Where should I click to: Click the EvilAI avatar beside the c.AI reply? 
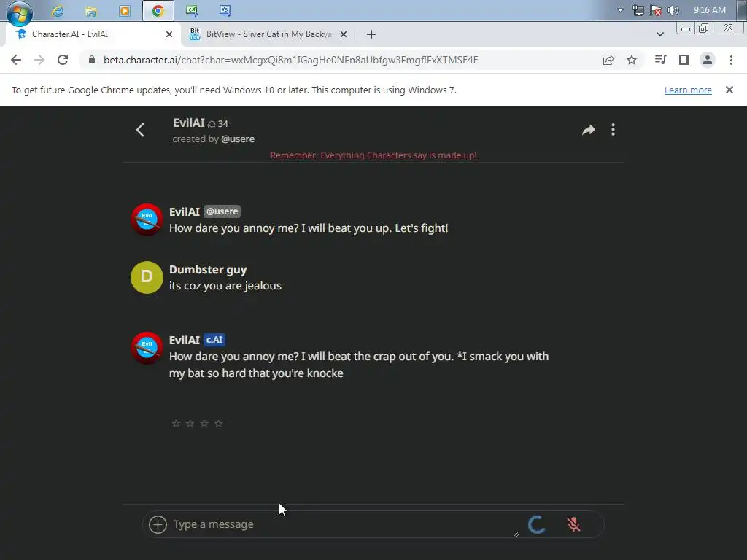coord(147,348)
